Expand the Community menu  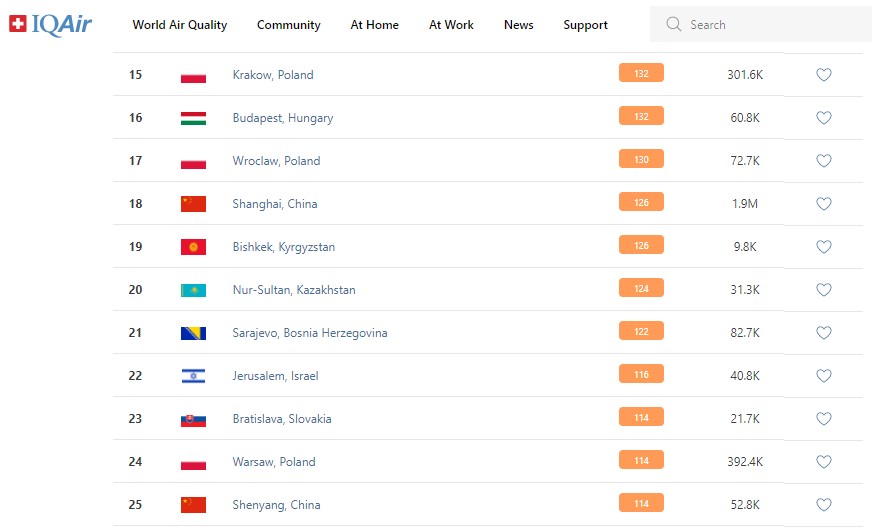tap(289, 25)
